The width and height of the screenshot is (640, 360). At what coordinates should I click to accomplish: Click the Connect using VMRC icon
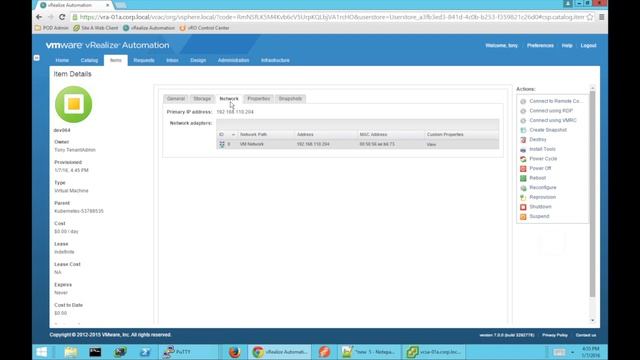pos(523,120)
